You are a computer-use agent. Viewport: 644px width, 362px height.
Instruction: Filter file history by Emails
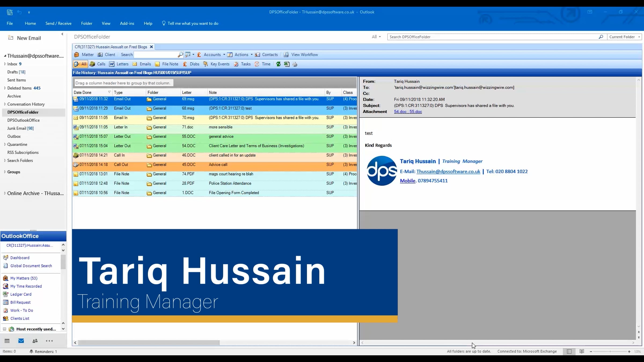tap(142, 64)
